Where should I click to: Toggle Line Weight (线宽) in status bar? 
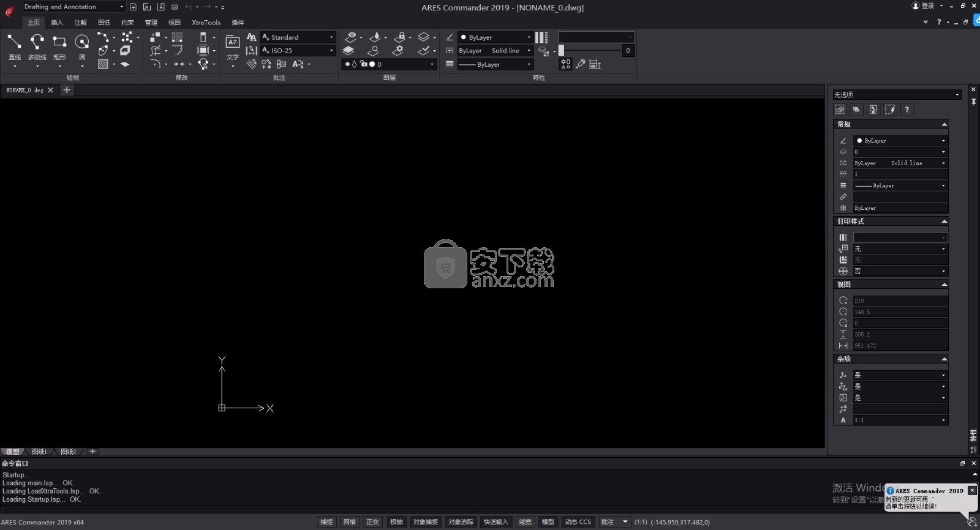coord(525,522)
